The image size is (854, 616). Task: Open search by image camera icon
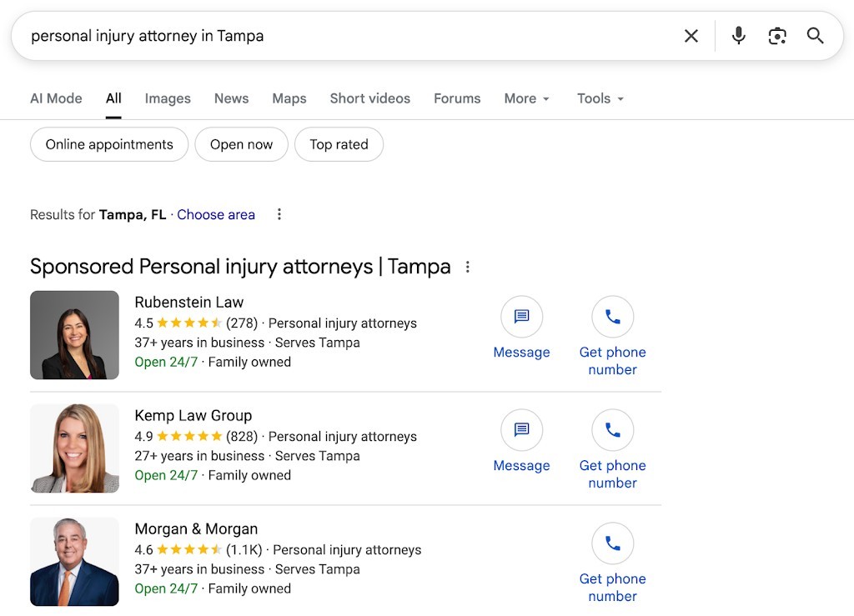pyautogui.click(x=777, y=36)
